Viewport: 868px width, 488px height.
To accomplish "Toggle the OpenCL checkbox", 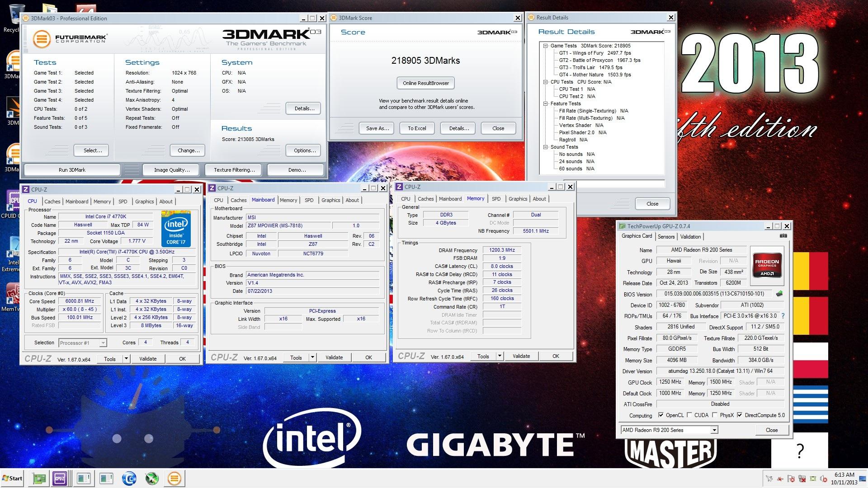I will 661,415.
